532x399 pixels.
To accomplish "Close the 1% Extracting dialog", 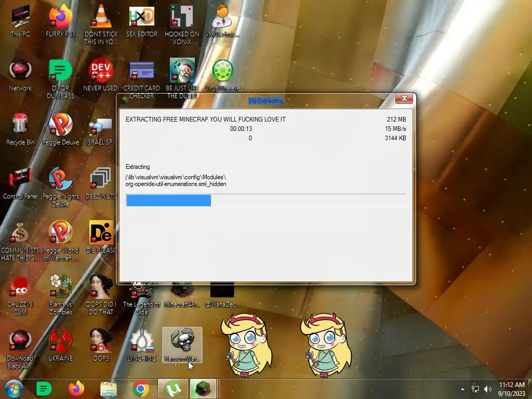I will pyautogui.click(x=404, y=98).
